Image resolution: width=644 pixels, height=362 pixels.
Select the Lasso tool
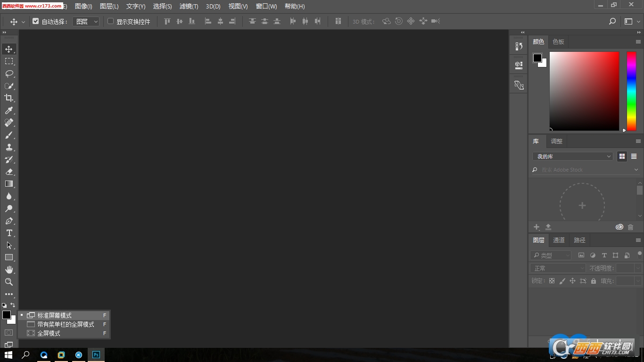click(x=9, y=74)
